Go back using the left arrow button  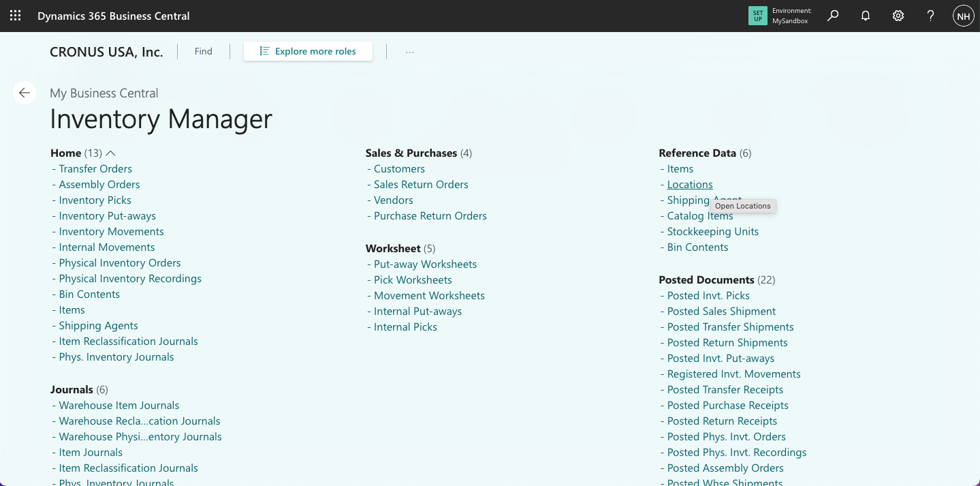pyautogui.click(x=25, y=93)
